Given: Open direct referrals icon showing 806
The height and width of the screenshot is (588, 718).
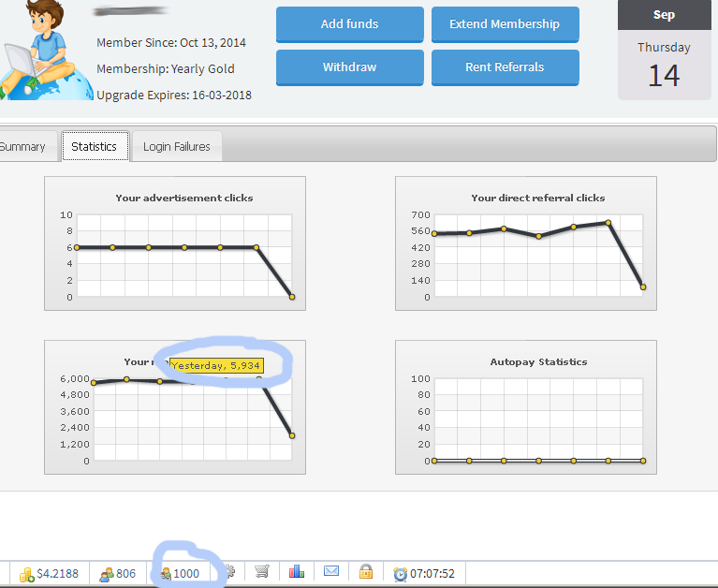Looking at the screenshot, I should click(x=107, y=573).
